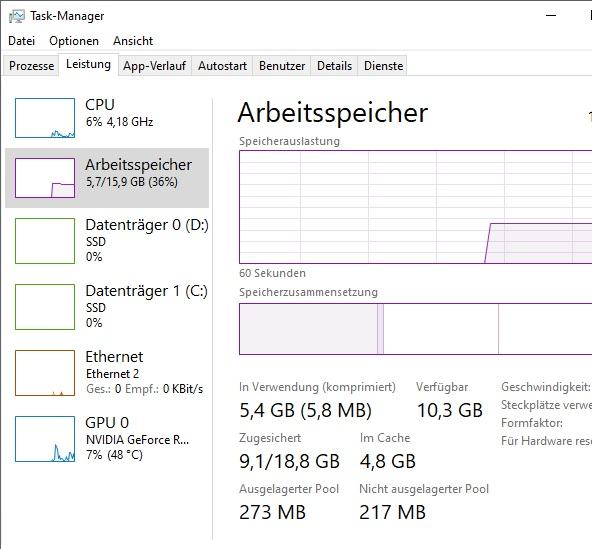Click the Task-Manager title bar icon
Image resolution: width=592 pixels, height=549 pixels.
click(x=17, y=16)
